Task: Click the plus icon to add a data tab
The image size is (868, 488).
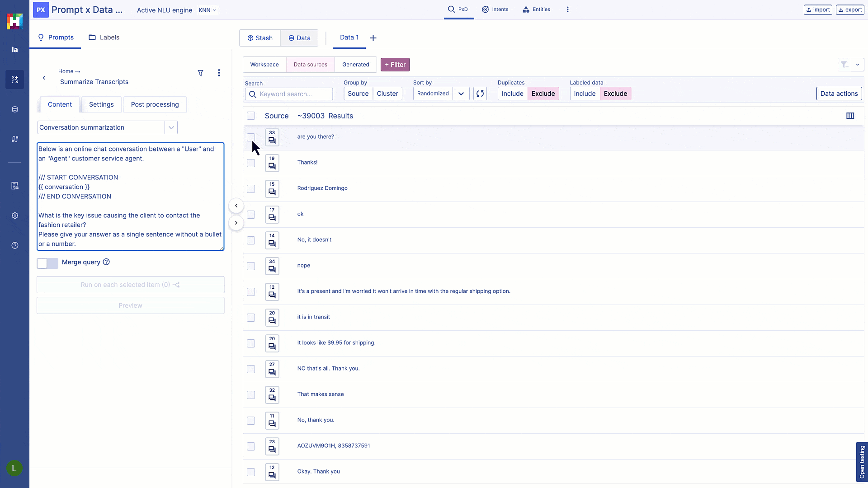Action: pyautogui.click(x=373, y=38)
